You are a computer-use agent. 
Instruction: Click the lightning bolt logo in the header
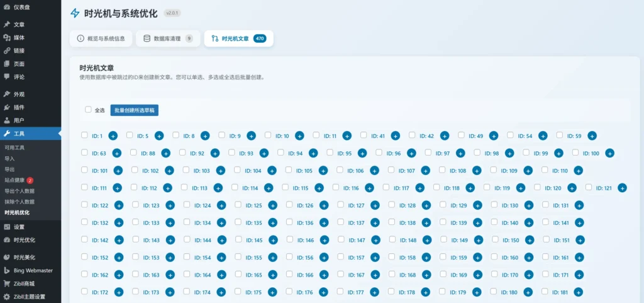(75, 13)
